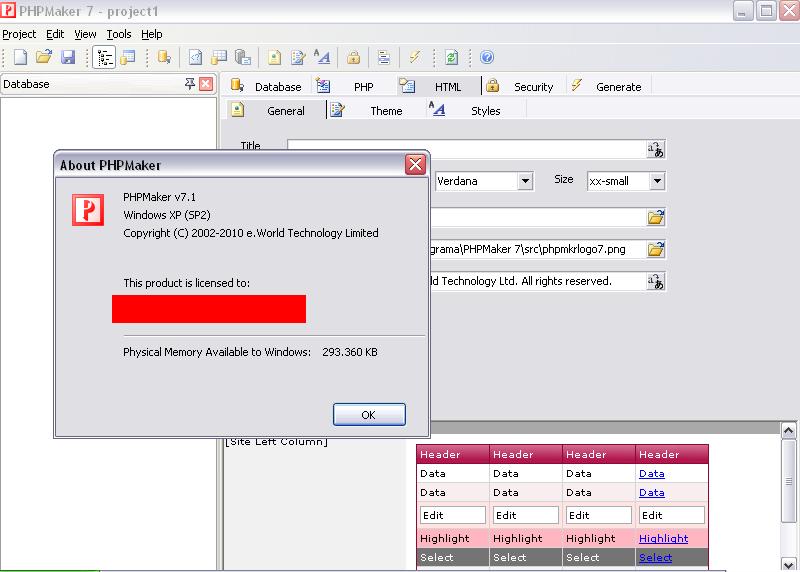Open the Tools menu

119,34
